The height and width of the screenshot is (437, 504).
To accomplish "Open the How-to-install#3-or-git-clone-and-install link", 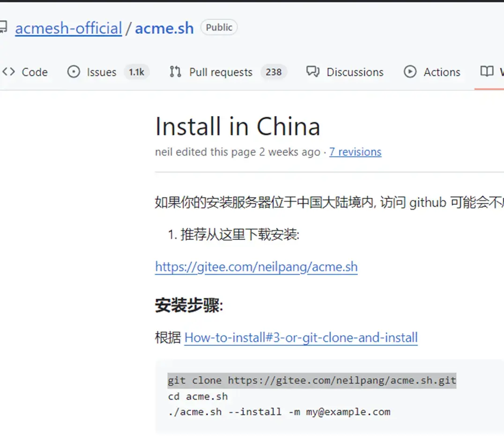I will pos(301,337).
